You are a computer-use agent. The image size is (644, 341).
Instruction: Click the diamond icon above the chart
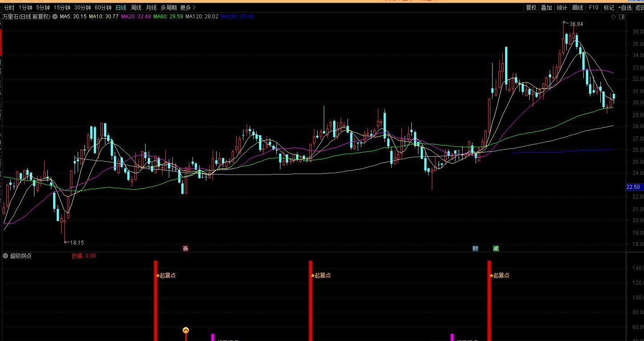pos(613,17)
